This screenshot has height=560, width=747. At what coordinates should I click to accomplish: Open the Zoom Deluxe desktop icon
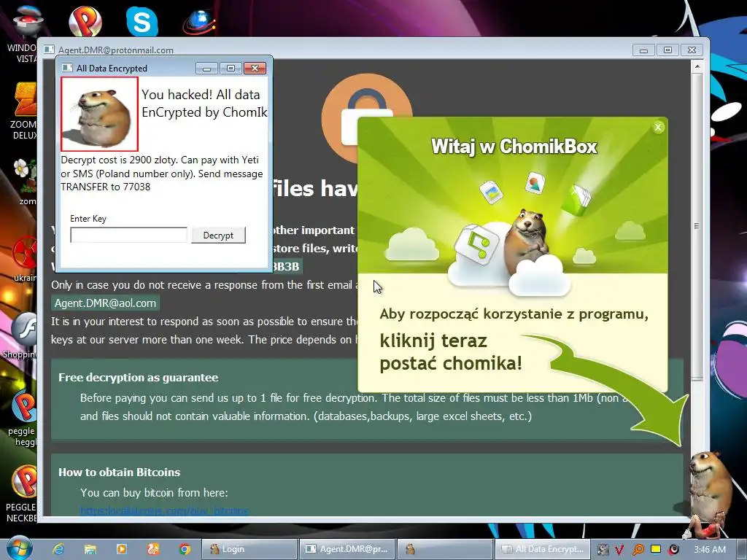point(24,111)
